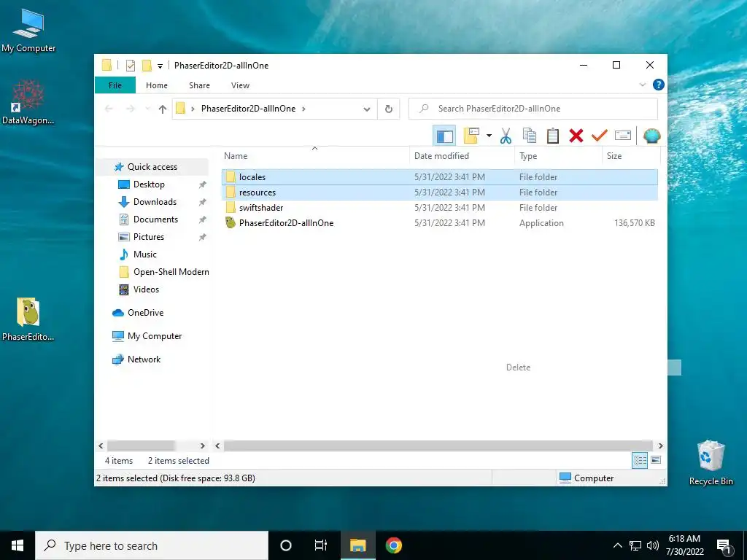
Task: Open Explorer help question mark icon
Action: pyautogui.click(x=659, y=85)
